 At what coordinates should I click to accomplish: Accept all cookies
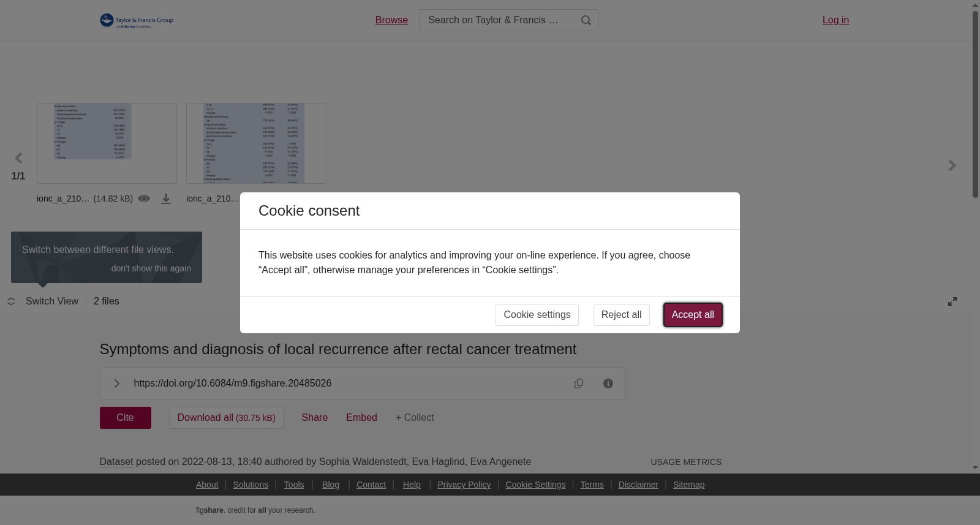tap(693, 315)
